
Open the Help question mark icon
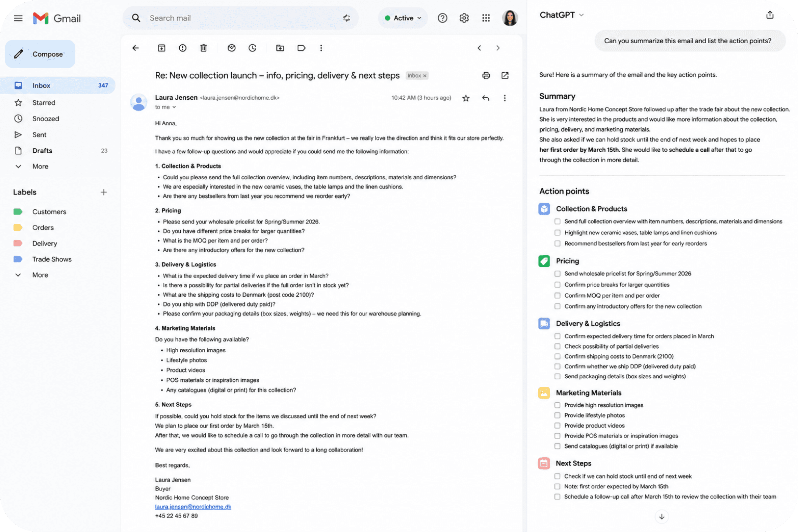pyautogui.click(x=442, y=18)
